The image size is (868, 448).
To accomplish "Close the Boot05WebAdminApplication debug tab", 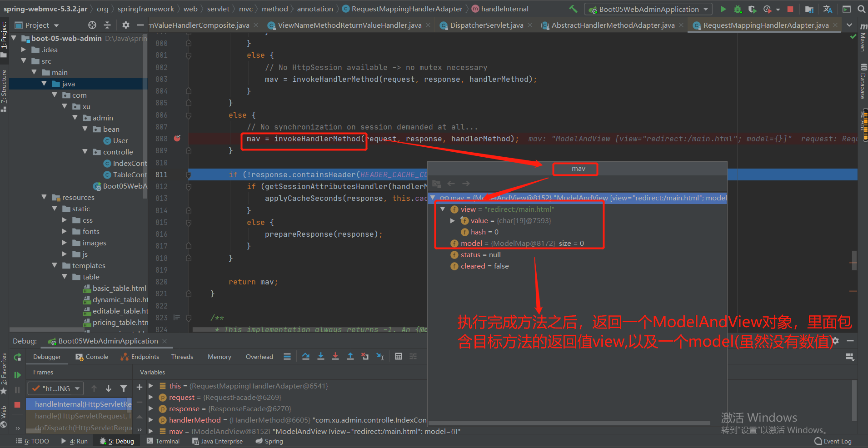I will 165,341.
